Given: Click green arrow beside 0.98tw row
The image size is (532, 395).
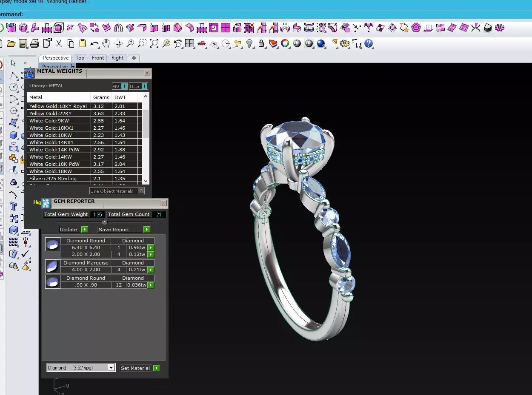Looking at the screenshot, I should 151,247.
